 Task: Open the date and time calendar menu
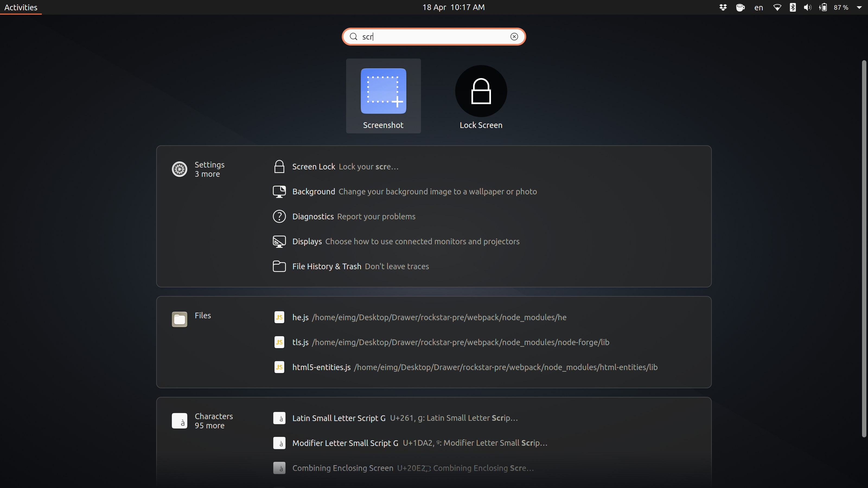click(x=453, y=7)
